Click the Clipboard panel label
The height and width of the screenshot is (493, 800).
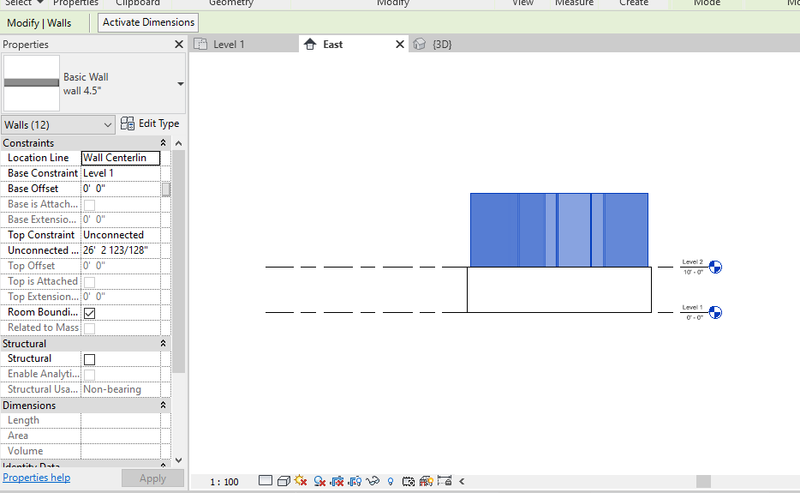[137, 3]
